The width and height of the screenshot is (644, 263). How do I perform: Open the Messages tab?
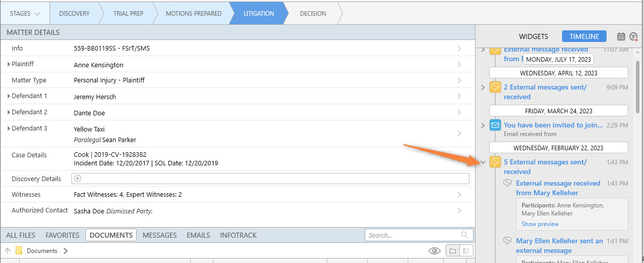pyautogui.click(x=160, y=235)
